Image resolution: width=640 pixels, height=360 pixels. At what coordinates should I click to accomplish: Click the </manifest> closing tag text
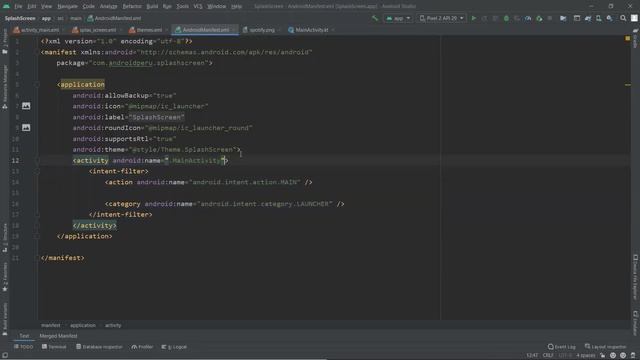click(x=63, y=258)
